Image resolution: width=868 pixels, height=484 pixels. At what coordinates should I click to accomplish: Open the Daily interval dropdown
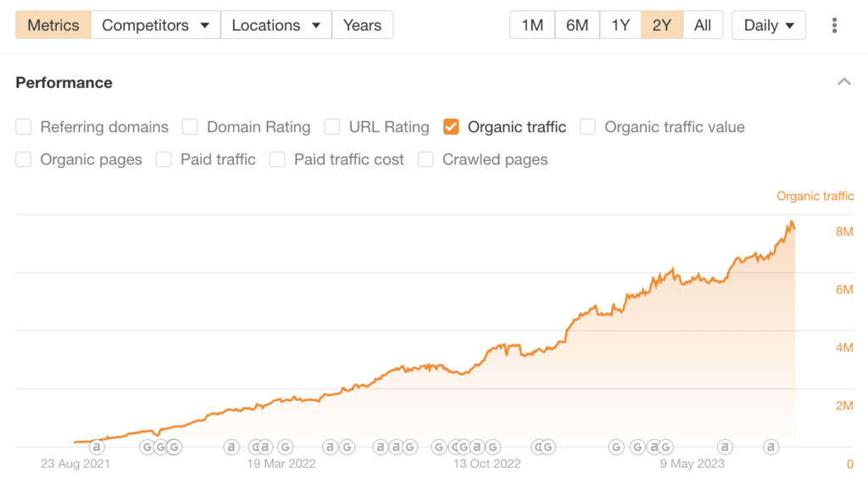pos(768,25)
